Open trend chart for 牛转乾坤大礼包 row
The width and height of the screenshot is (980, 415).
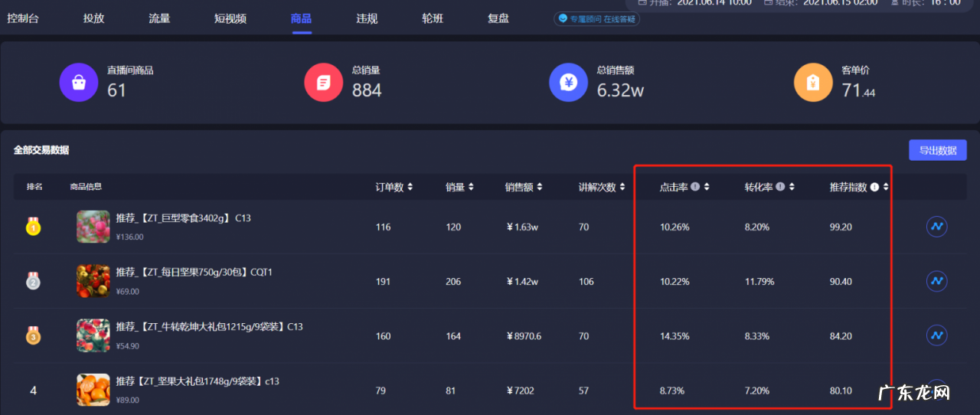point(936,335)
